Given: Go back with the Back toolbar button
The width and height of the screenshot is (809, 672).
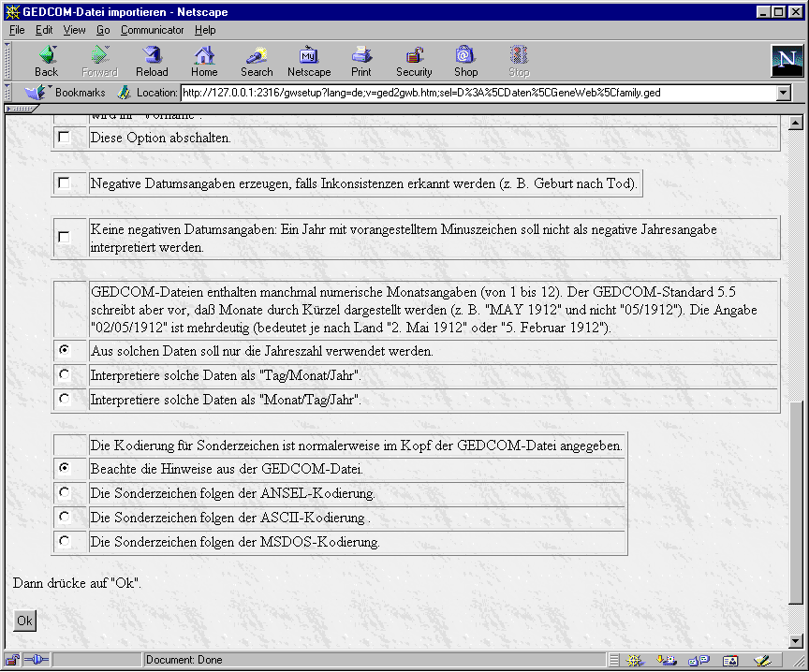Looking at the screenshot, I should pos(47,62).
